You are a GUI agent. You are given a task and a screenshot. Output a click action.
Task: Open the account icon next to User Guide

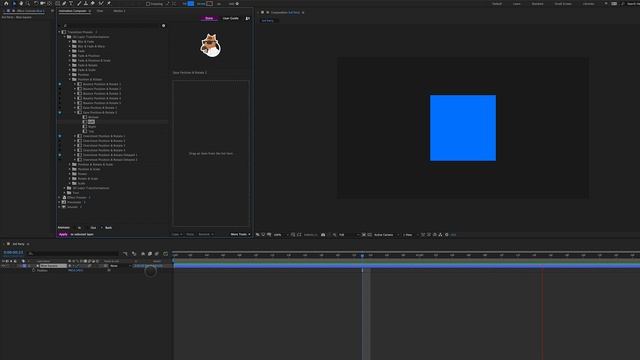point(247,18)
